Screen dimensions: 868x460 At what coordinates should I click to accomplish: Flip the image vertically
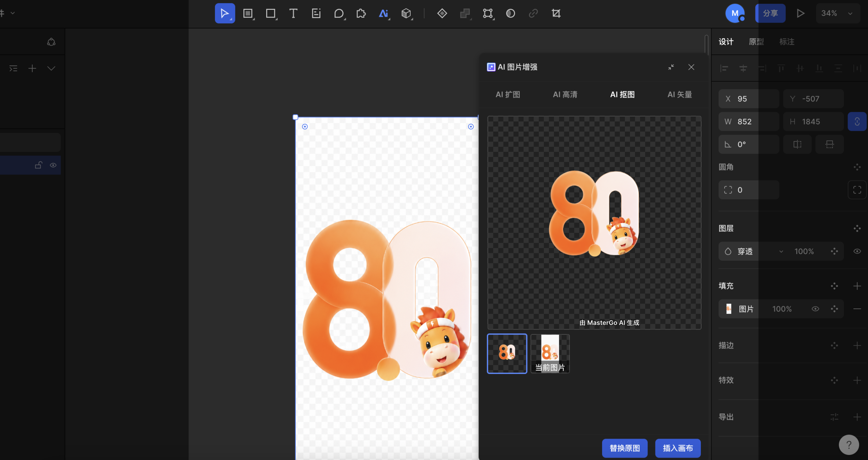point(830,144)
